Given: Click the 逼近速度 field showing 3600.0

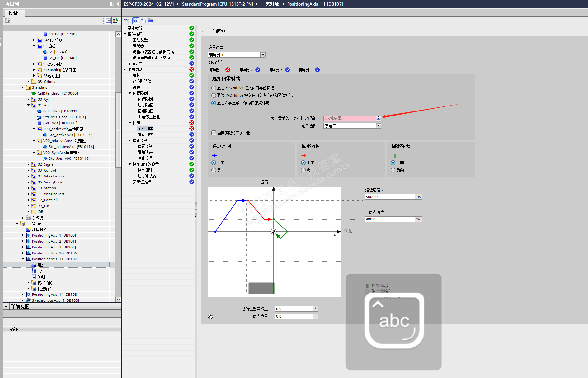Looking at the screenshot, I should [x=390, y=197].
